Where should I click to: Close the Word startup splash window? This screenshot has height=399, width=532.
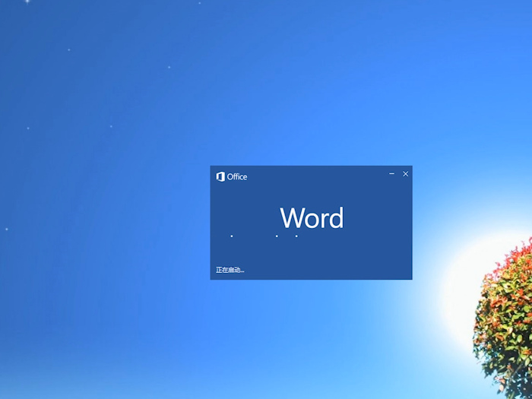coord(405,174)
